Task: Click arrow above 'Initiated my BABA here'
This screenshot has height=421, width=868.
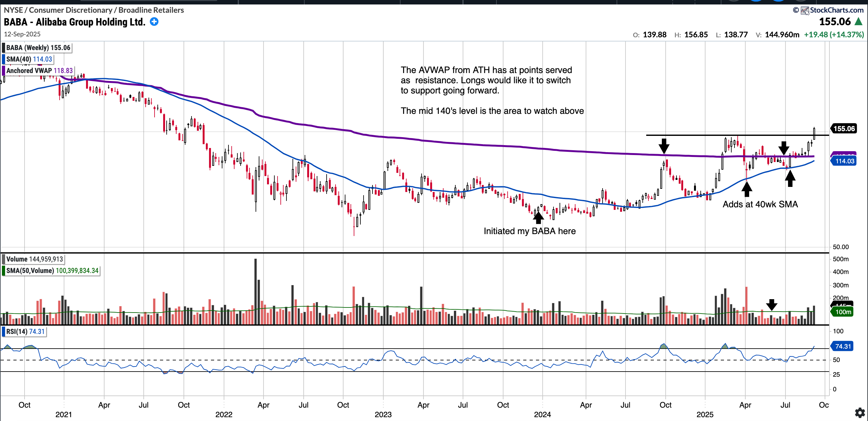Action: (x=538, y=218)
